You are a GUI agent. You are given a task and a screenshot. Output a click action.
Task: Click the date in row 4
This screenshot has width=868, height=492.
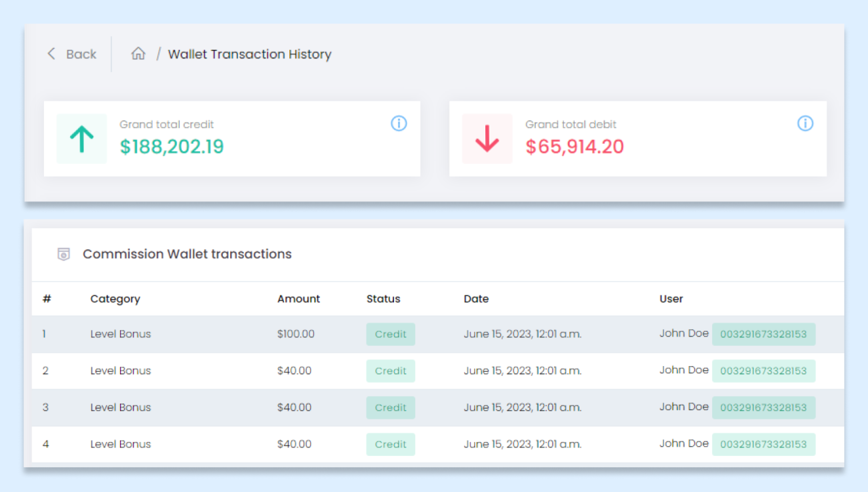(523, 444)
